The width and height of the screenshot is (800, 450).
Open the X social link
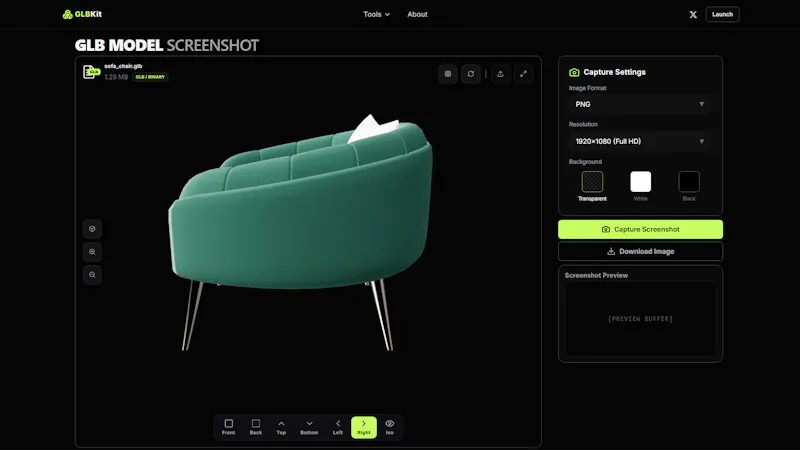(693, 14)
